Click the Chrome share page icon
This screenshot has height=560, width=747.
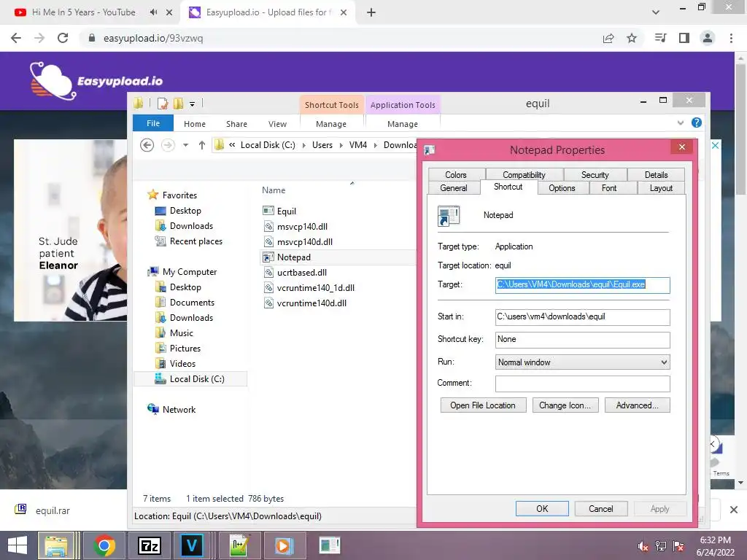coord(608,38)
